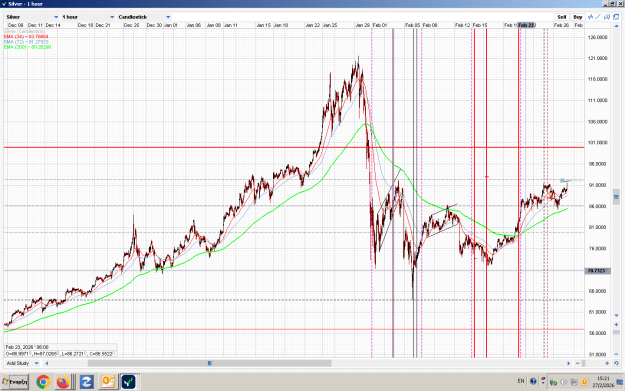Click the Sell button
The width and height of the screenshot is (625, 391).
click(x=562, y=17)
